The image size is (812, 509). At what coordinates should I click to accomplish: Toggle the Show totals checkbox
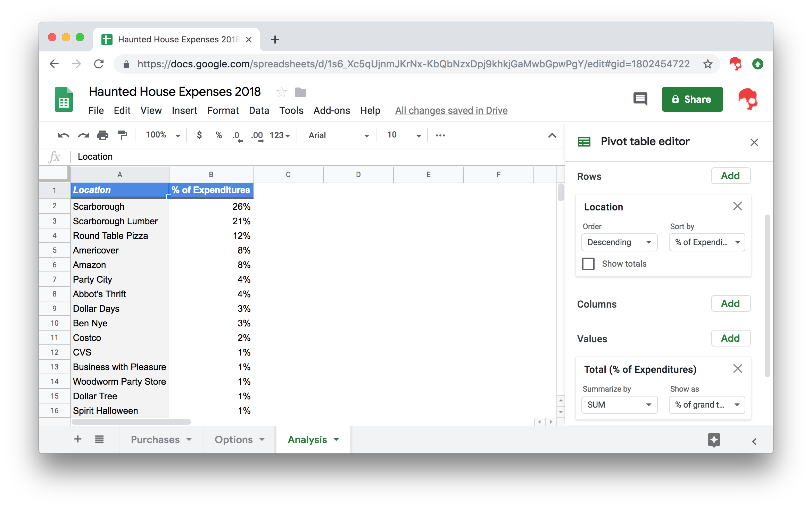(588, 264)
